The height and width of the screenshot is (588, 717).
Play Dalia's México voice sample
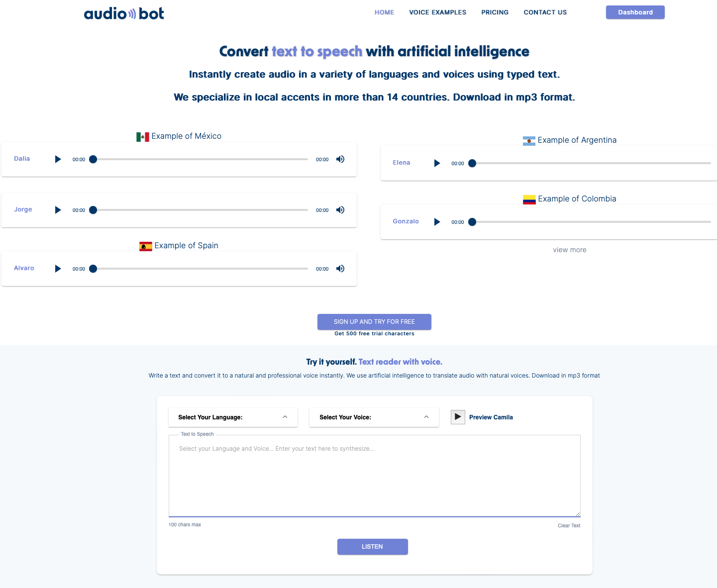(58, 159)
